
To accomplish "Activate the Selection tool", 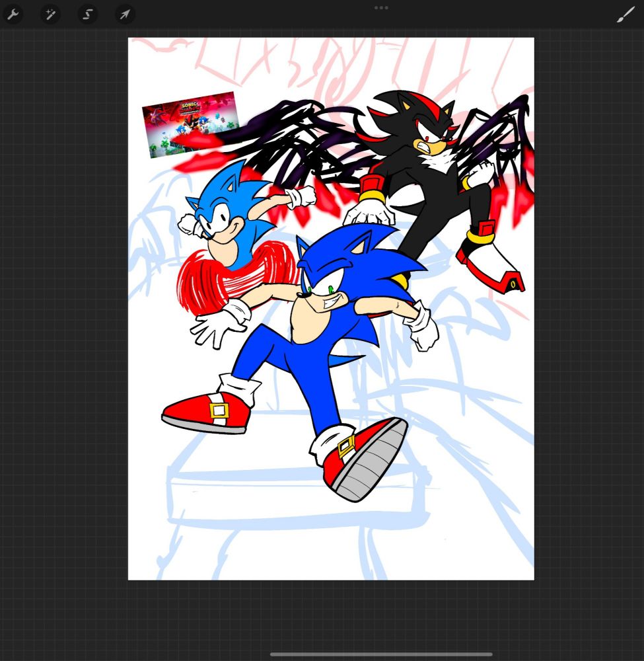I will 88,15.
